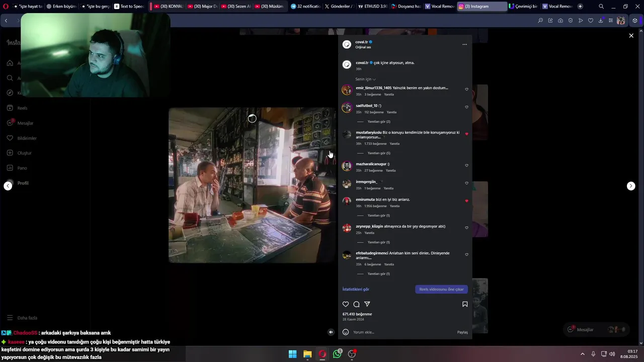The width and height of the screenshot is (644, 362).
Task: Click the share paper-plane icon
Action: click(367, 304)
